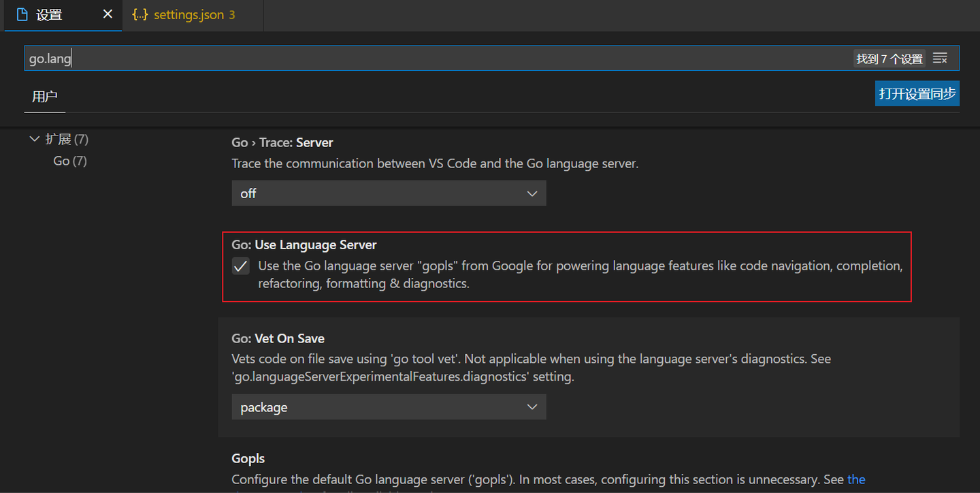This screenshot has height=493, width=980.
Task: Click the 打开设置同步 button
Action: 917,93
